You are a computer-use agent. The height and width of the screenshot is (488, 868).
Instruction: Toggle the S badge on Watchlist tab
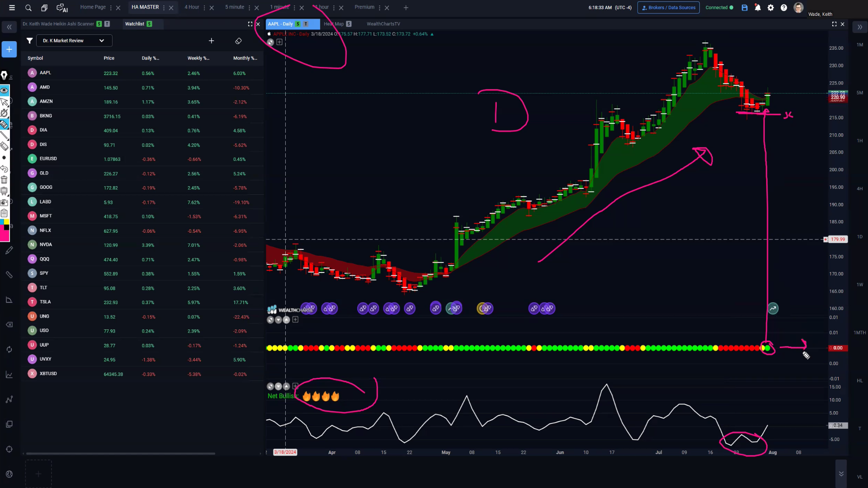[149, 24]
